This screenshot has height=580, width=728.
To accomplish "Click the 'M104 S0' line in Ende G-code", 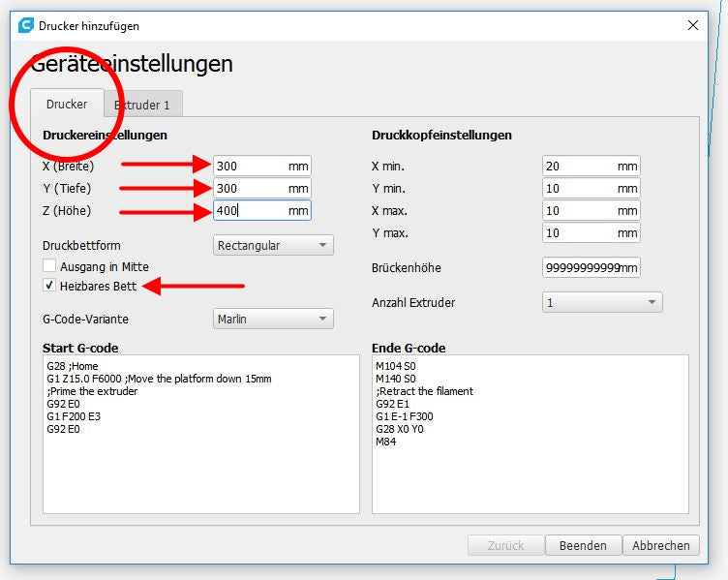I will click(396, 366).
